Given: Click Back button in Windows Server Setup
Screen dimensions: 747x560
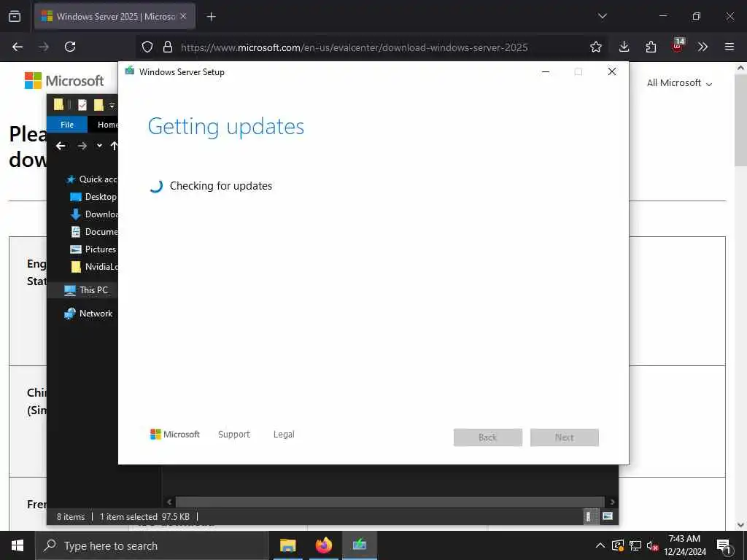Looking at the screenshot, I should [488, 437].
